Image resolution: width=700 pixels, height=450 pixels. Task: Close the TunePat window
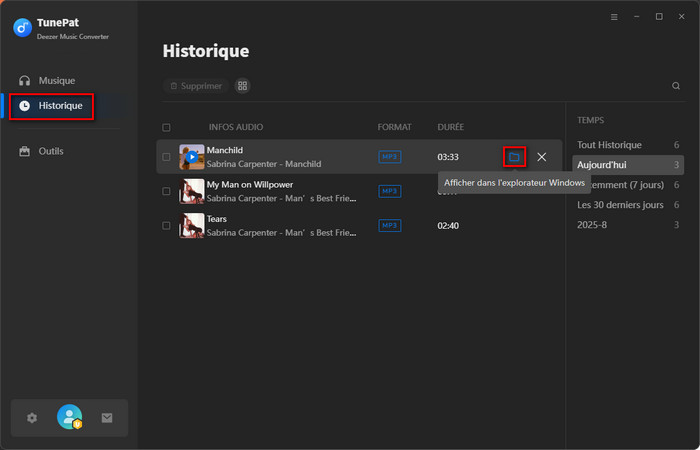681,17
